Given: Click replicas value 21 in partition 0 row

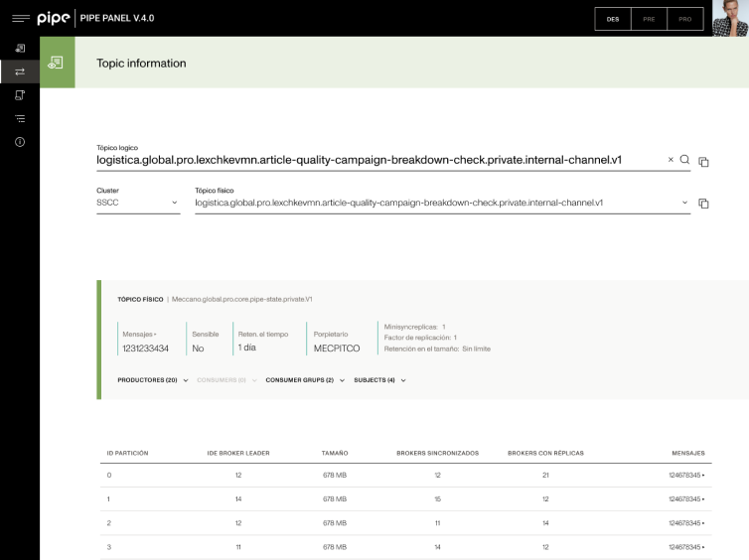Looking at the screenshot, I should [545, 475].
